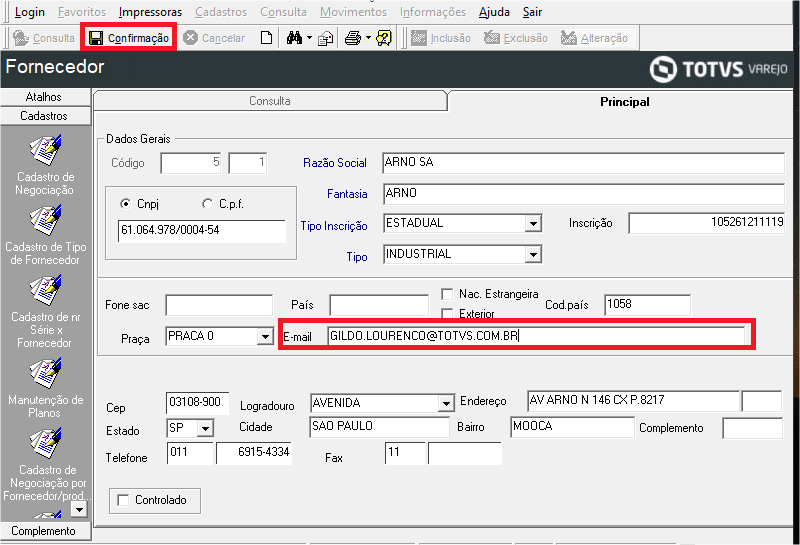The height and width of the screenshot is (545, 800).
Task: Click the Exclusão toolbar button
Action: [x=515, y=38]
